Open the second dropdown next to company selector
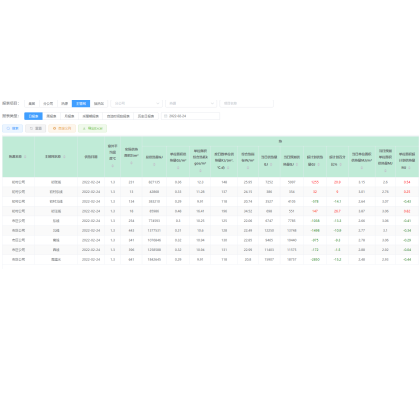This screenshot has height=399, width=420. pyautogui.click(x=191, y=103)
